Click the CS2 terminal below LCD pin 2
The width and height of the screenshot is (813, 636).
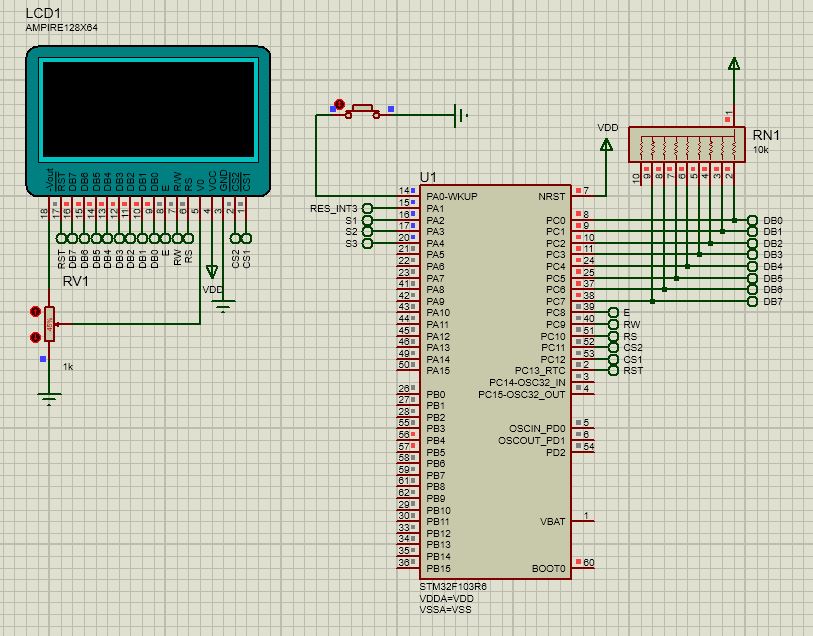[x=235, y=238]
